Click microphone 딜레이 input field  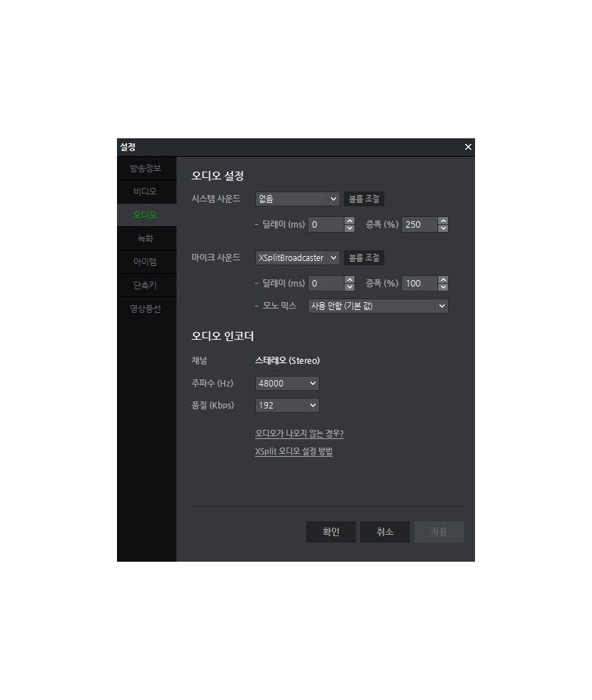(x=326, y=284)
